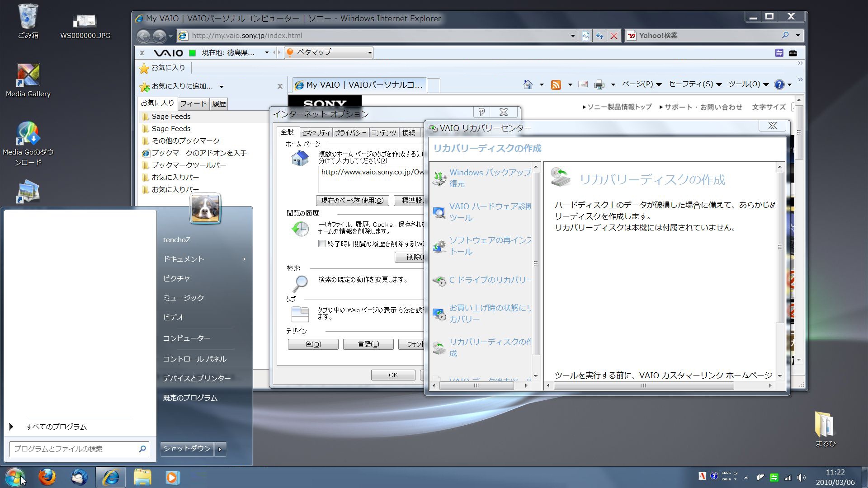This screenshot has height=488, width=868.
Task: Click the IE Forward navigation button
Action: pyautogui.click(x=159, y=36)
